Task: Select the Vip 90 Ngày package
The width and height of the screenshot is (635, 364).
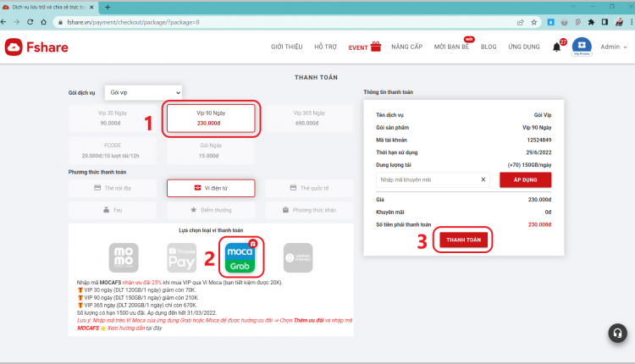Action: tap(211, 119)
